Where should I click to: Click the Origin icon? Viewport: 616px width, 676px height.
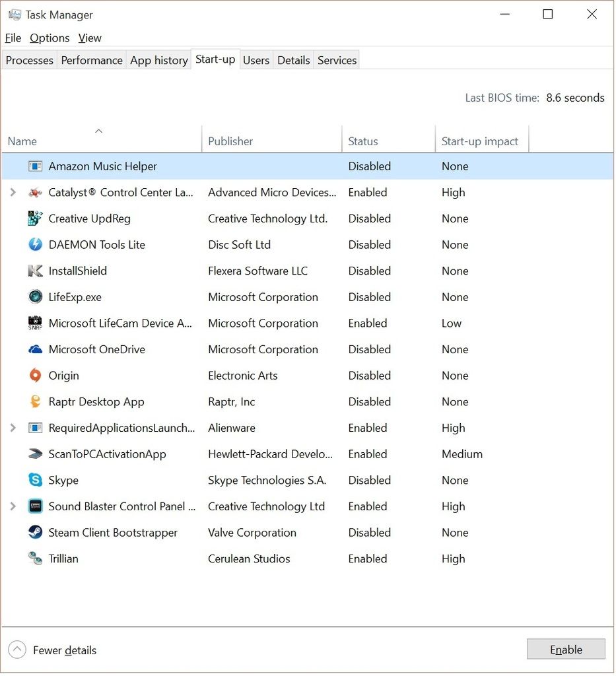click(x=36, y=376)
